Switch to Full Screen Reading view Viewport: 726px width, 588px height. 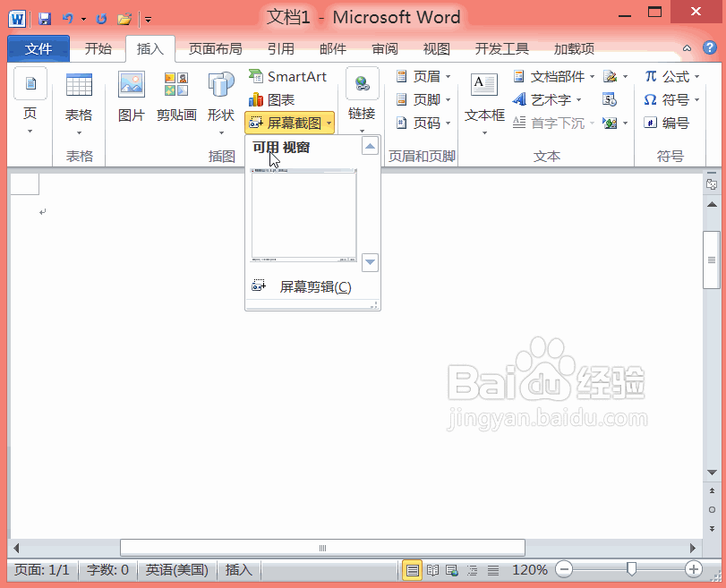coord(432,570)
